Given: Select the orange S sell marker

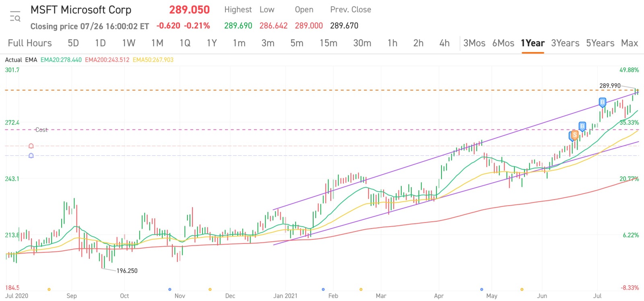Looking at the screenshot, I should point(575,135).
